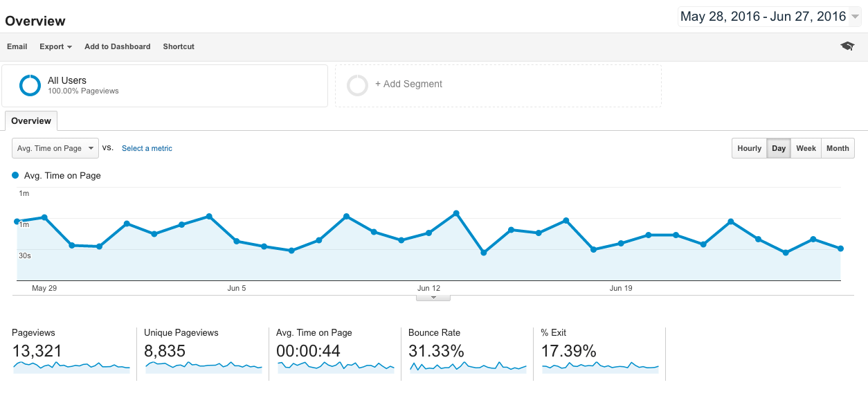Click the Bounce Rate sparkline chart
Viewport: 868px width, 396px height.
coord(468,366)
